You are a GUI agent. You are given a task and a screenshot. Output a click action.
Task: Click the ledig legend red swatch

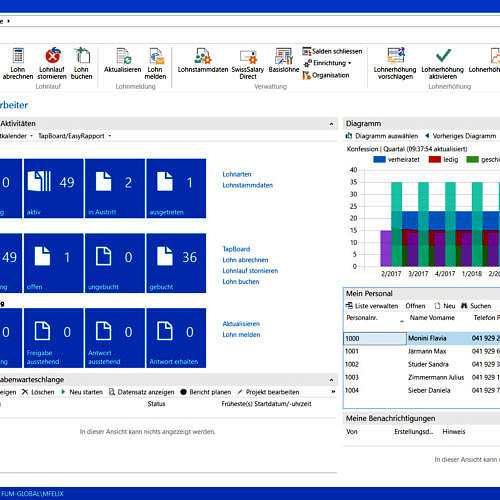click(x=435, y=160)
